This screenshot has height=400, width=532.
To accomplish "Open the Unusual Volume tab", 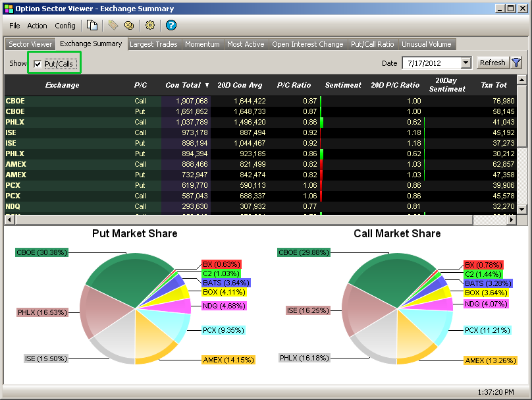I will [x=427, y=44].
